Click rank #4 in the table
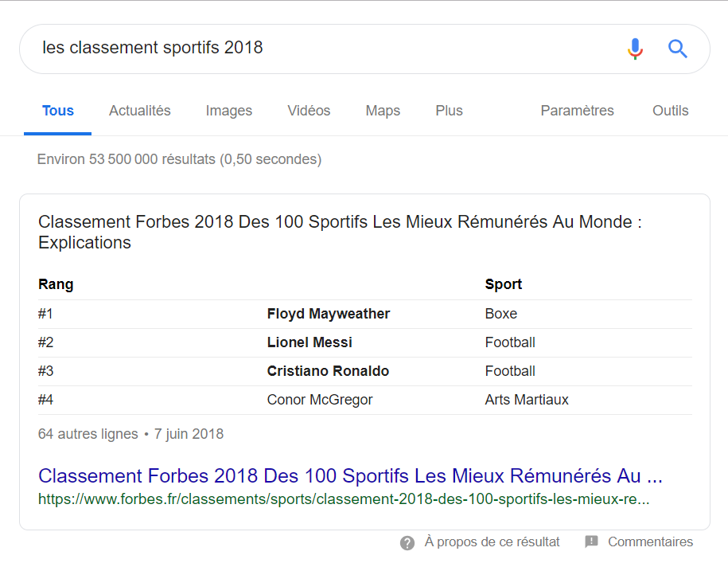 coord(45,400)
